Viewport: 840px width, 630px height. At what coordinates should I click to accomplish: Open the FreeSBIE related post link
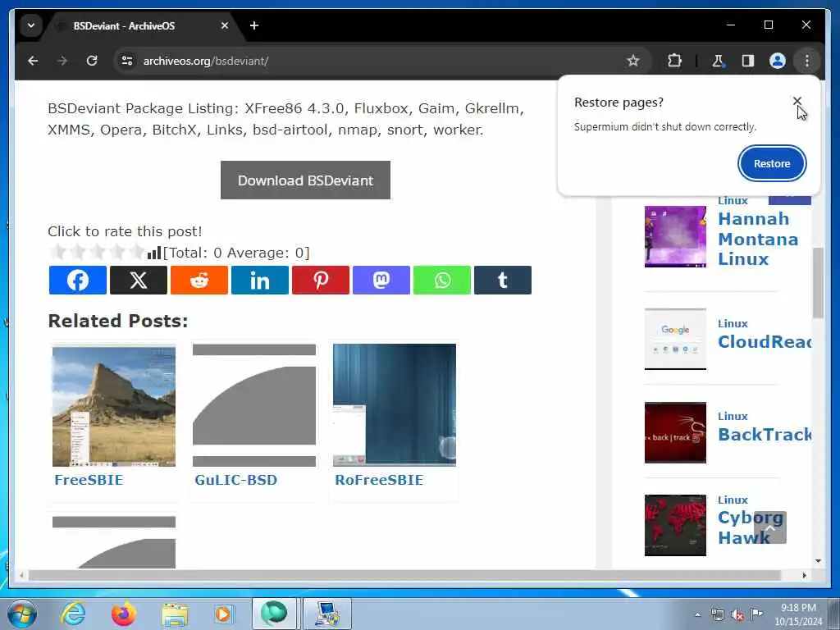[x=89, y=480]
